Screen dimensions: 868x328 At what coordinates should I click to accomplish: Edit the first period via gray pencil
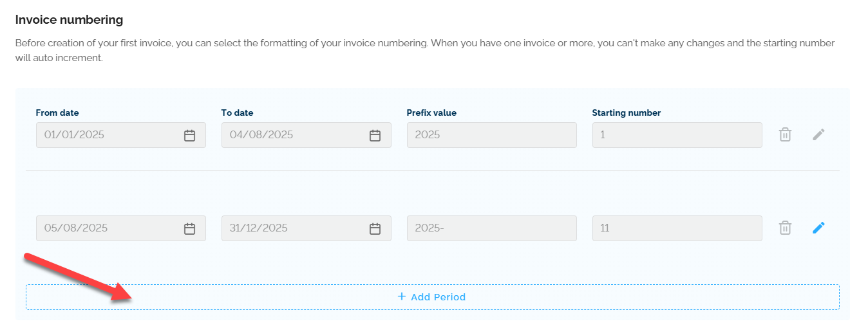(x=818, y=134)
